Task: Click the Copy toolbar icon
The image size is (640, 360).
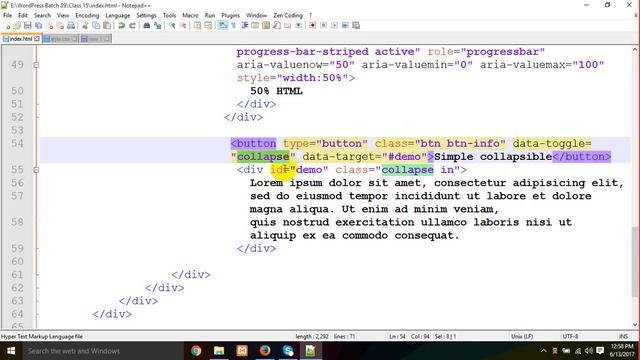Action: [96, 25]
